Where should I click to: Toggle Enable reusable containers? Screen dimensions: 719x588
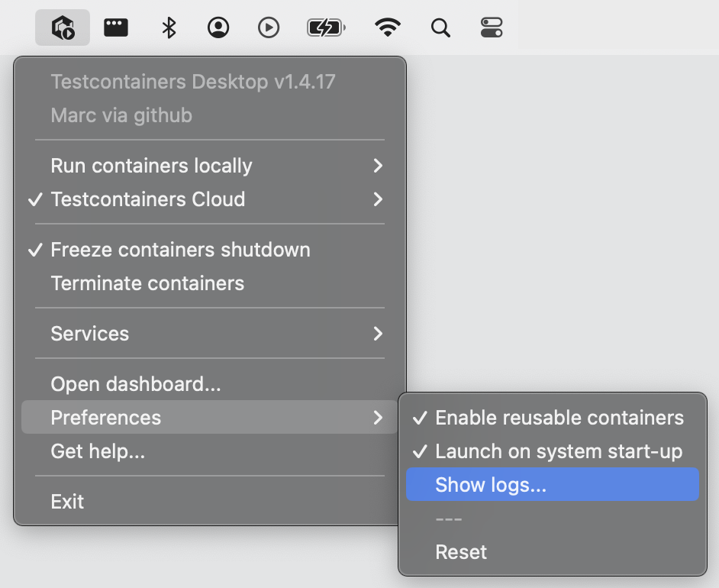[x=559, y=418]
